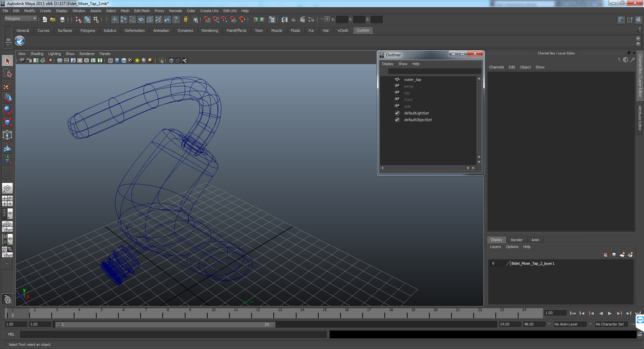Open the Edit Mesh menu
This screenshot has width=644, height=349.
[x=142, y=11]
